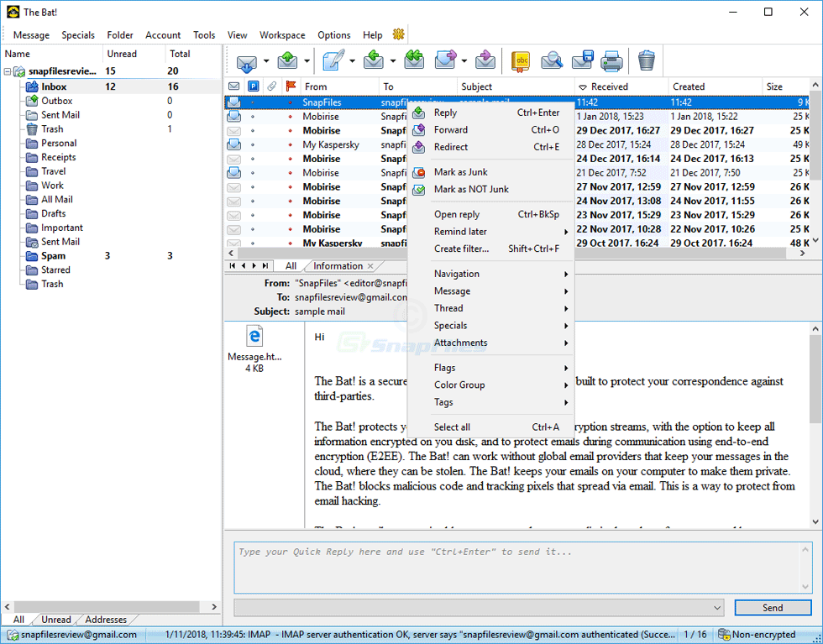Click the envelope status column header icon

(234, 86)
